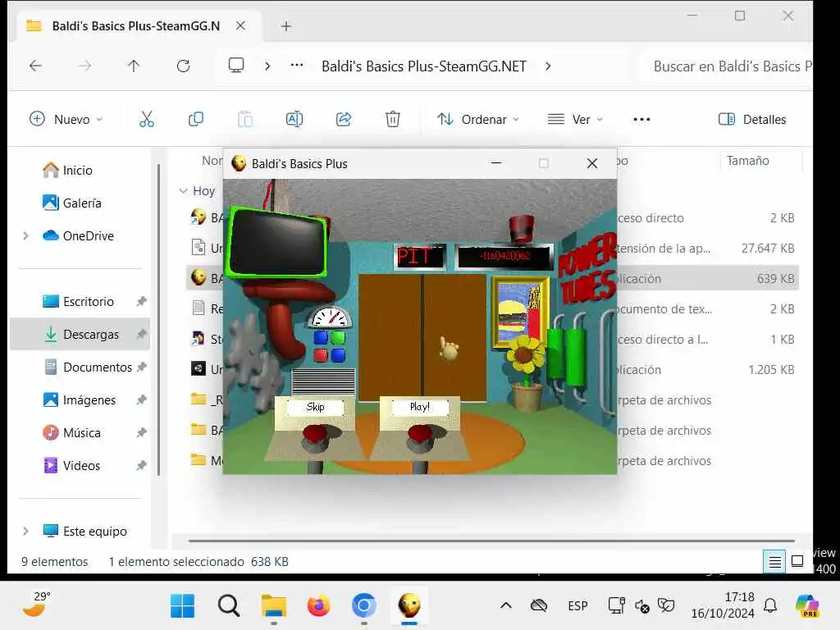The image size is (840, 630).
Task: Open the blue circular browser icon on taskbar
Action: pos(363,606)
